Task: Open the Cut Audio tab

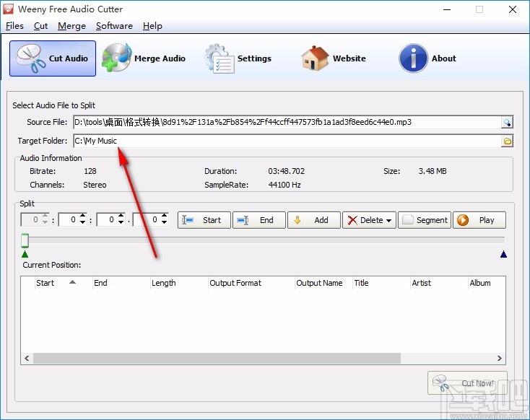Action: point(53,58)
